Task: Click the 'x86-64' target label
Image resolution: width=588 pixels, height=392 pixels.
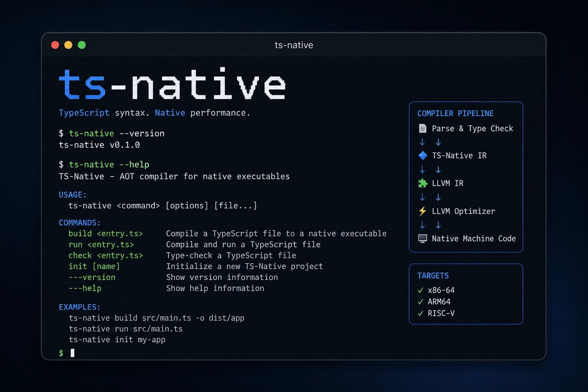Action: click(x=441, y=290)
